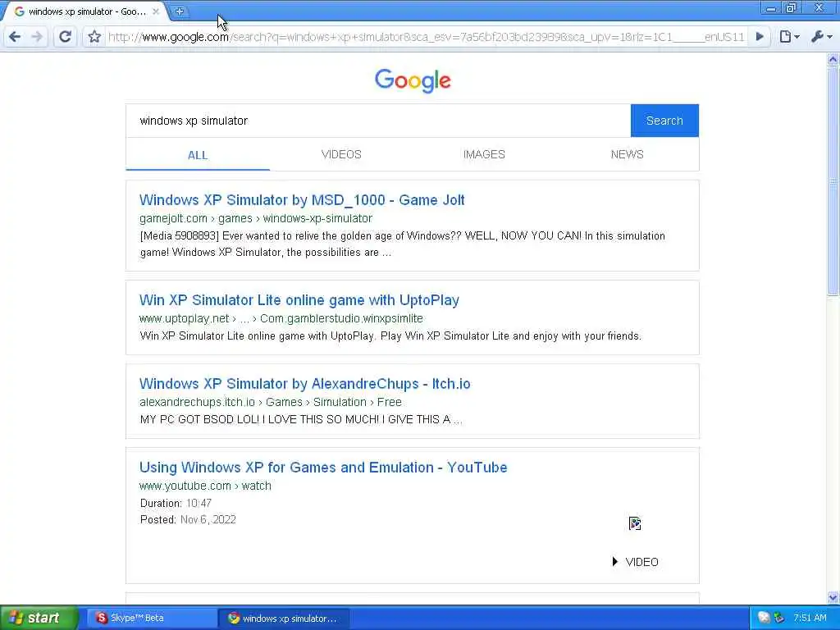The width and height of the screenshot is (840, 630).
Task: Click the 7:51 AM taskbar clock
Action: point(810,618)
